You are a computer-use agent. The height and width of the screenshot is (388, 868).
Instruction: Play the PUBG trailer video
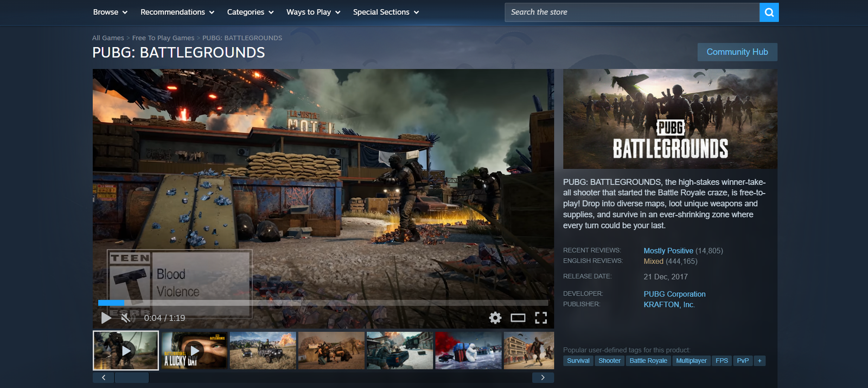click(x=106, y=318)
